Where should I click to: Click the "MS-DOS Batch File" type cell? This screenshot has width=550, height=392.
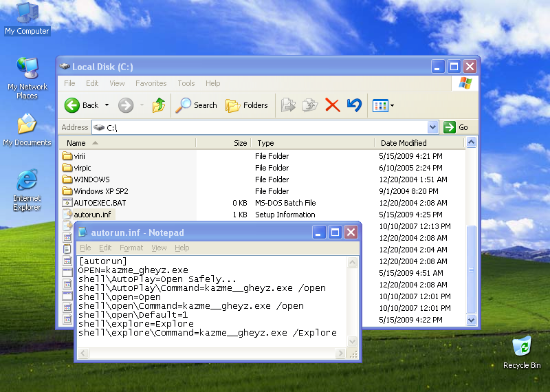[x=285, y=203]
